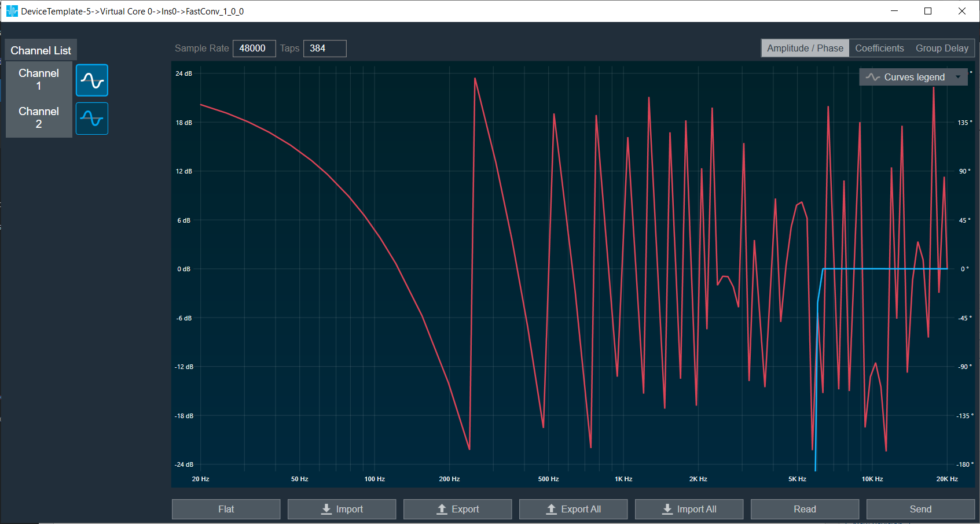Click the Export button
980x524 pixels.
tap(458, 509)
